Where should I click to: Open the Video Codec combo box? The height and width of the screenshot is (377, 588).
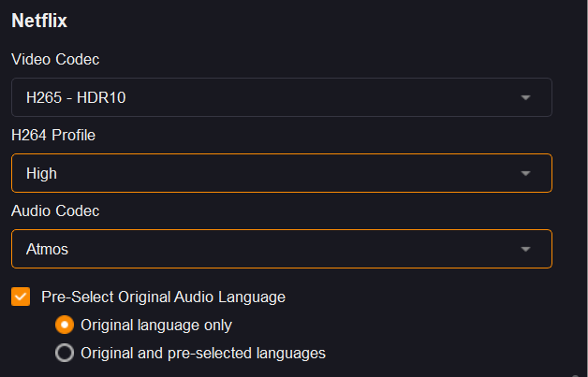(281, 97)
